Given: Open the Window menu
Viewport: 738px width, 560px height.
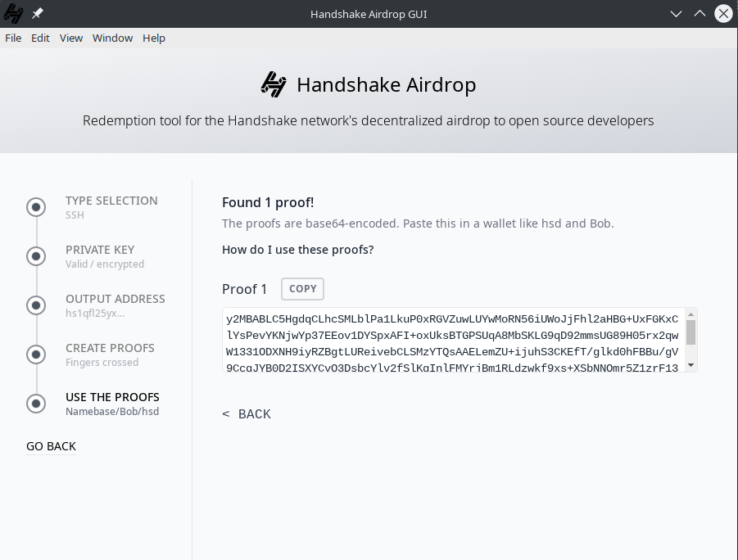Looking at the screenshot, I should (112, 38).
